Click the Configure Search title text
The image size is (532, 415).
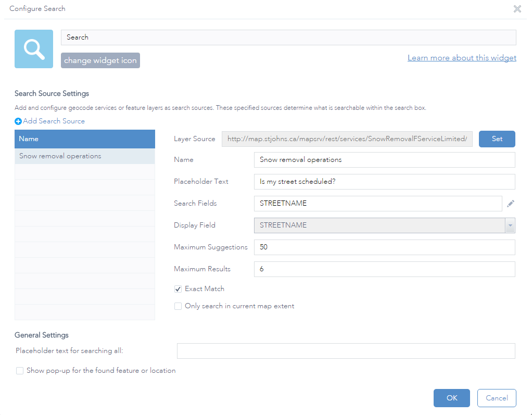click(x=37, y=9)
